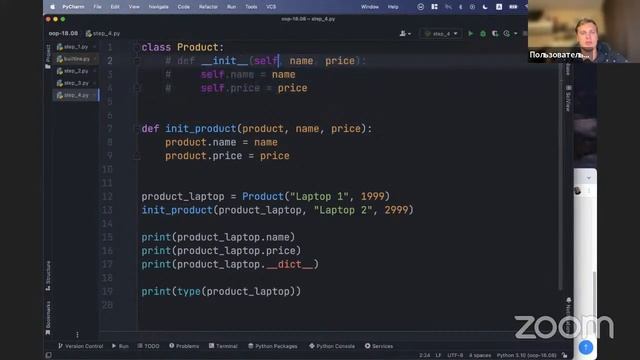Viewport: 640px width, 360px height.
Task: Expand the profiler options dropdown arrow
Action: click(516, 33)
